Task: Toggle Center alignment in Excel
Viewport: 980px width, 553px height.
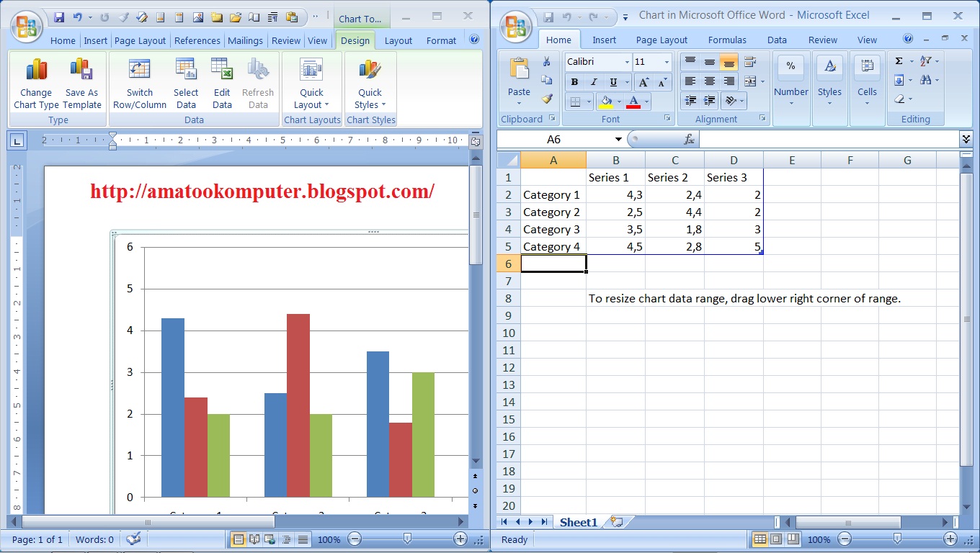Action: coord(710,81)
